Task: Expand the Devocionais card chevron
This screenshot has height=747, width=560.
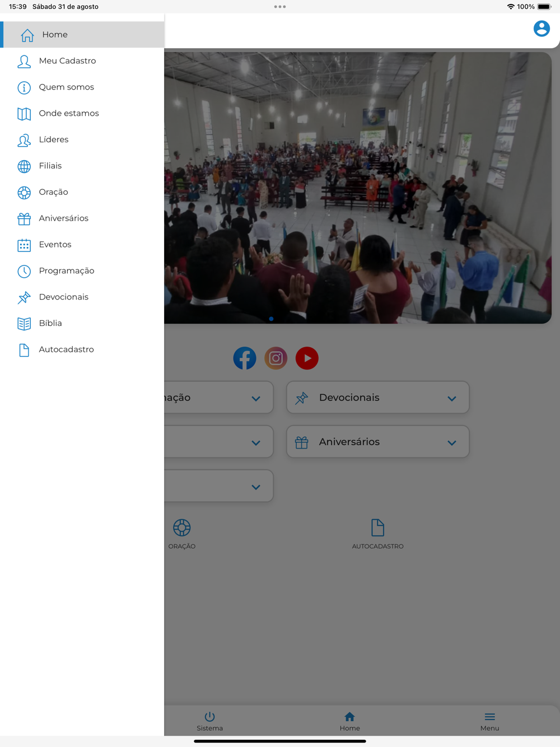Action: 452,399
